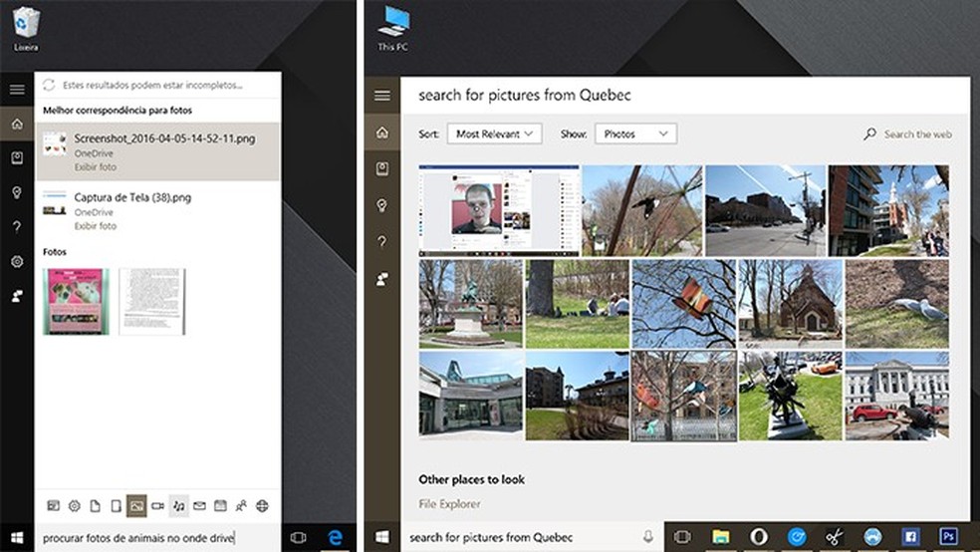Image resolution: width=980 pixels, height=552 pixels.
Task: Open the This PC desktop icon
Action: 393,29
